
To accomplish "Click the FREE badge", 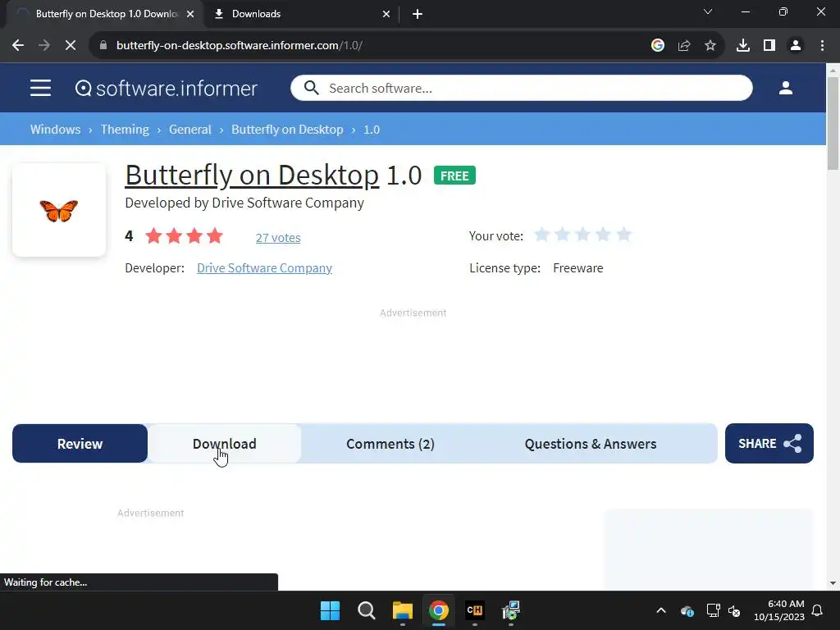I will [454, 176].
